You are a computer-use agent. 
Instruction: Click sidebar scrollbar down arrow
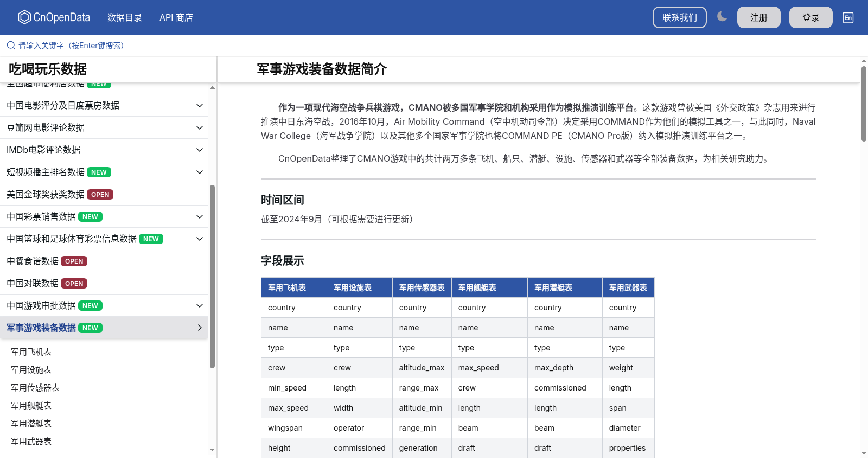pyautogui.click(x=212, y=450)
